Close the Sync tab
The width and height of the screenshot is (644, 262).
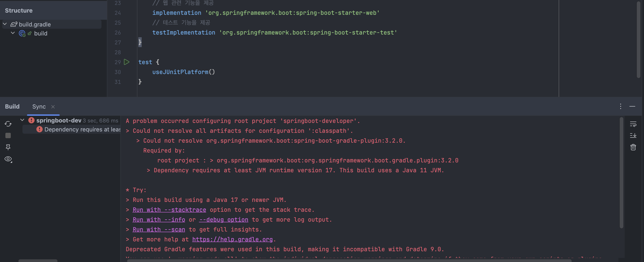[53, 107]
